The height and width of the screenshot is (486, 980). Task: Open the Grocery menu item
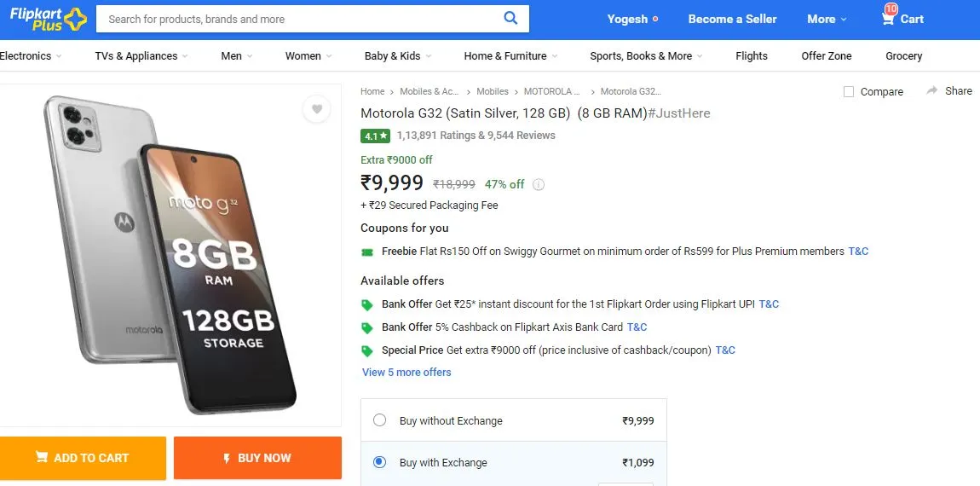pyautogui.click(x=904, y=55)
